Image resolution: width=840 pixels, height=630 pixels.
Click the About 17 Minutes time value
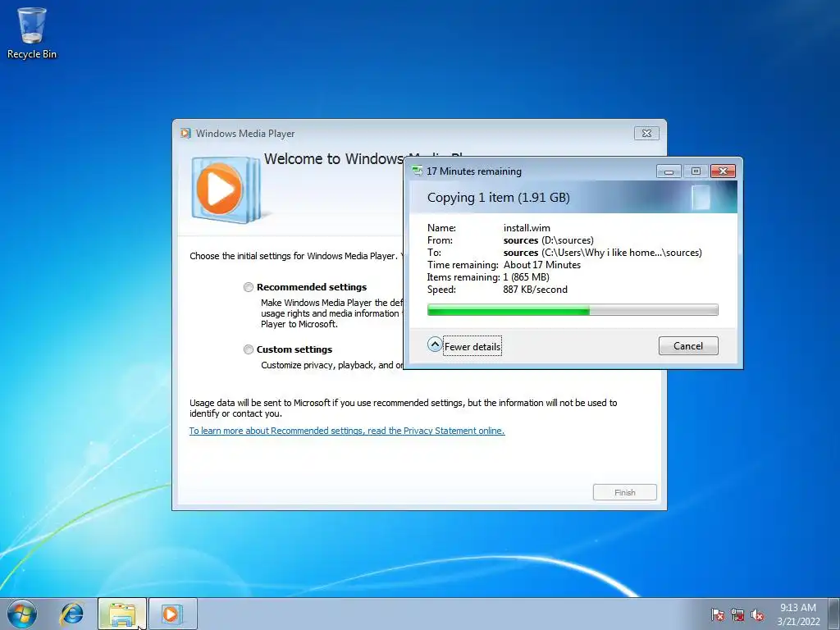pos(542,265)
